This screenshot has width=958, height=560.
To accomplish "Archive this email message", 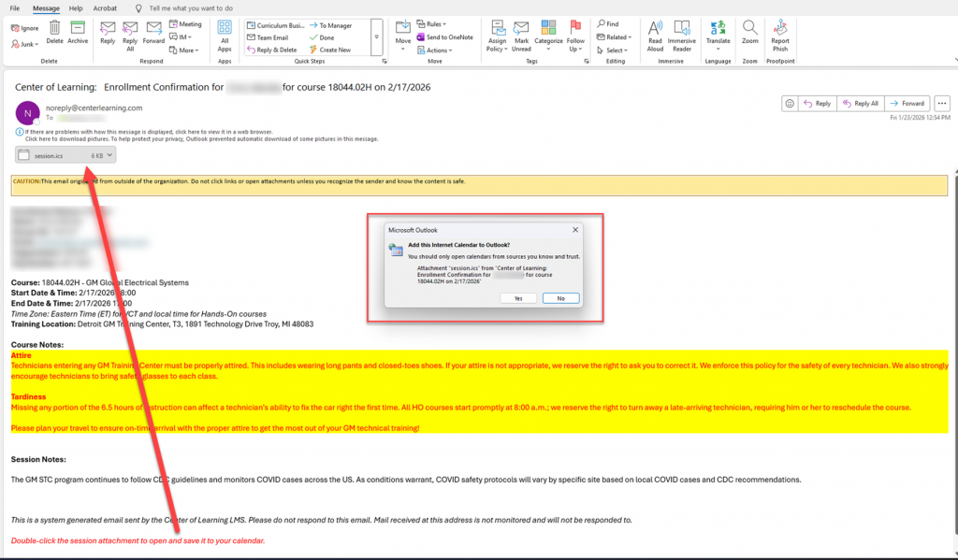I will [x=78, y=30].
